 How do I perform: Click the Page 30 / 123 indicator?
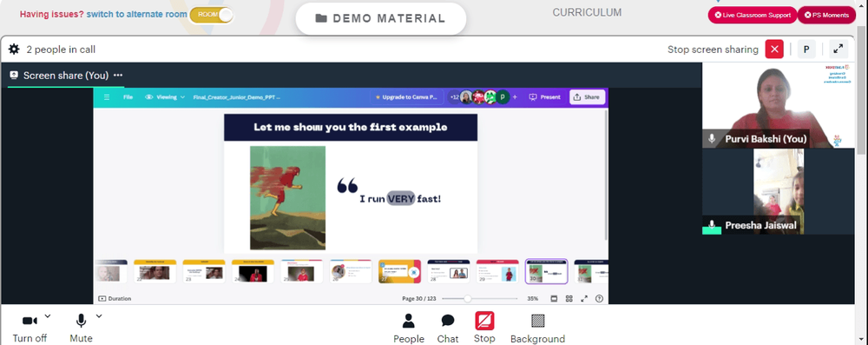pyautogui.click(x=419, y=298)
